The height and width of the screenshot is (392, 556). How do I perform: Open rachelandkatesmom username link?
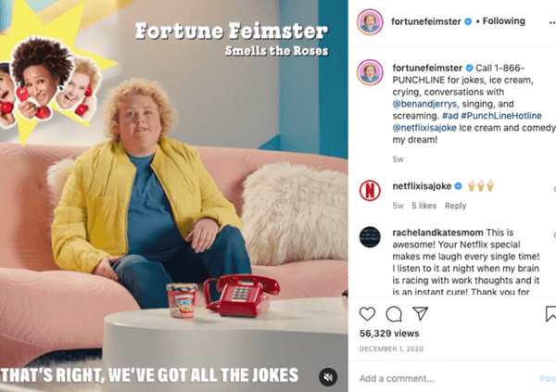coord(437,233)
